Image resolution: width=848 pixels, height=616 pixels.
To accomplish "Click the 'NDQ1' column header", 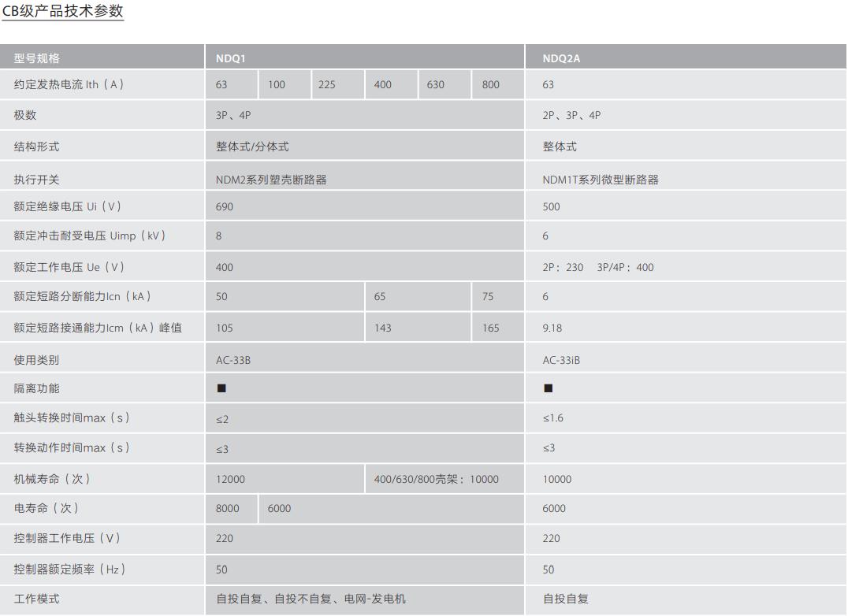I will pos(230,58).
